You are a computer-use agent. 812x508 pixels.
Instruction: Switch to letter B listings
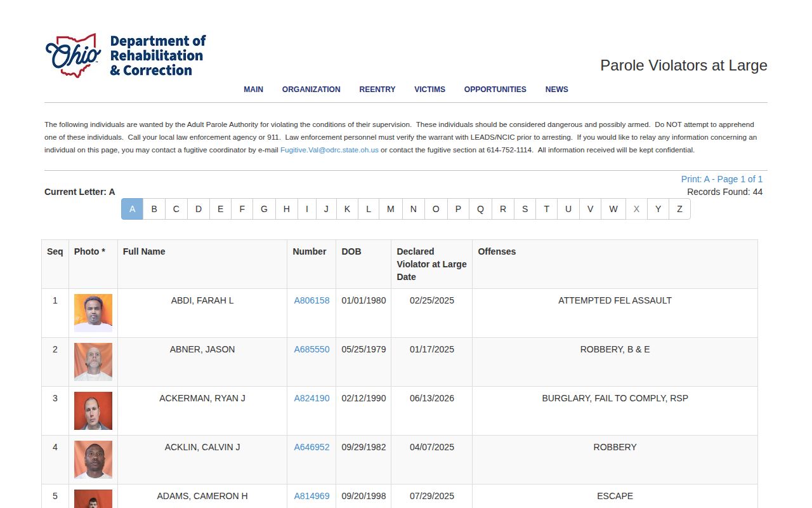tap(154, 209)
